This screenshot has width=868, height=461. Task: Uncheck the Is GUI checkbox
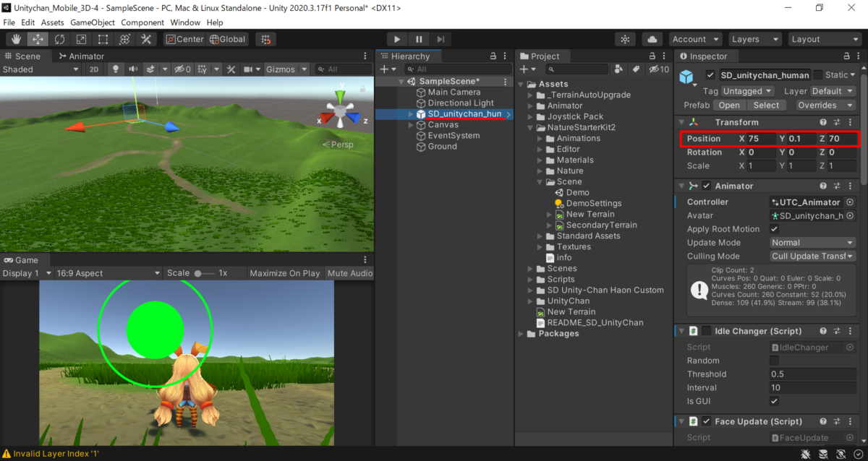(x=775, y=401)
